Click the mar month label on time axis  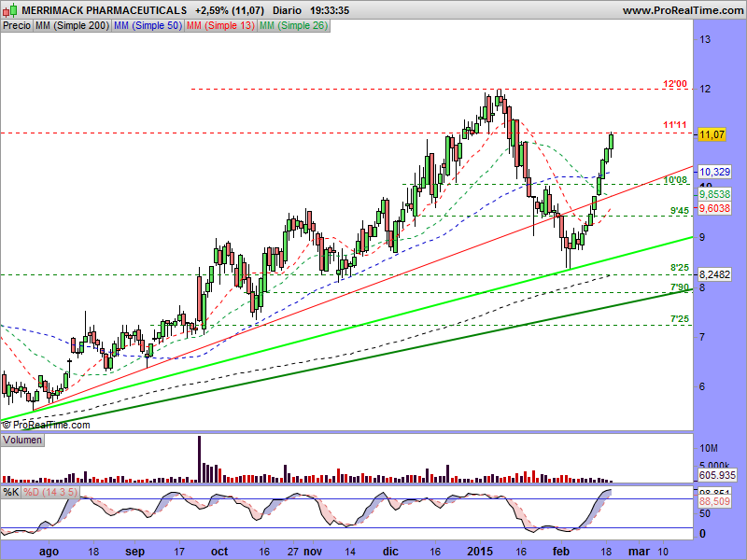pyautogui.click(x=638, y=552)
